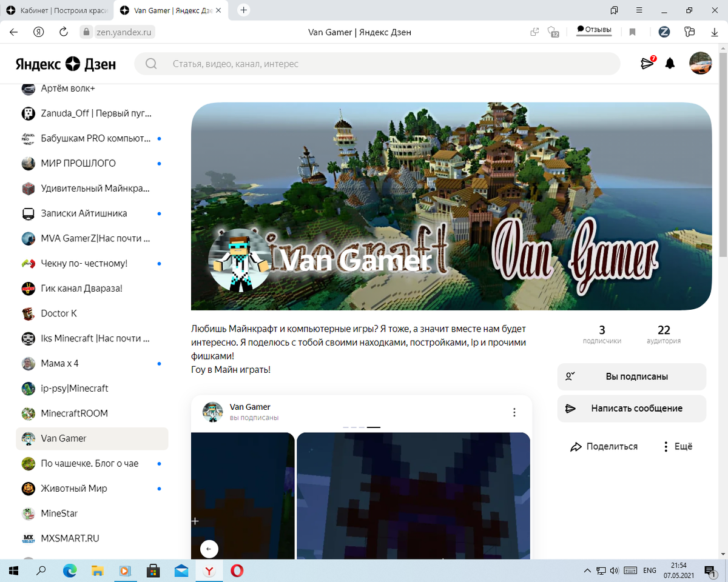Screen dimensions: 728x582
Task: Open the new tab plus button
Action: click(244, 10)
